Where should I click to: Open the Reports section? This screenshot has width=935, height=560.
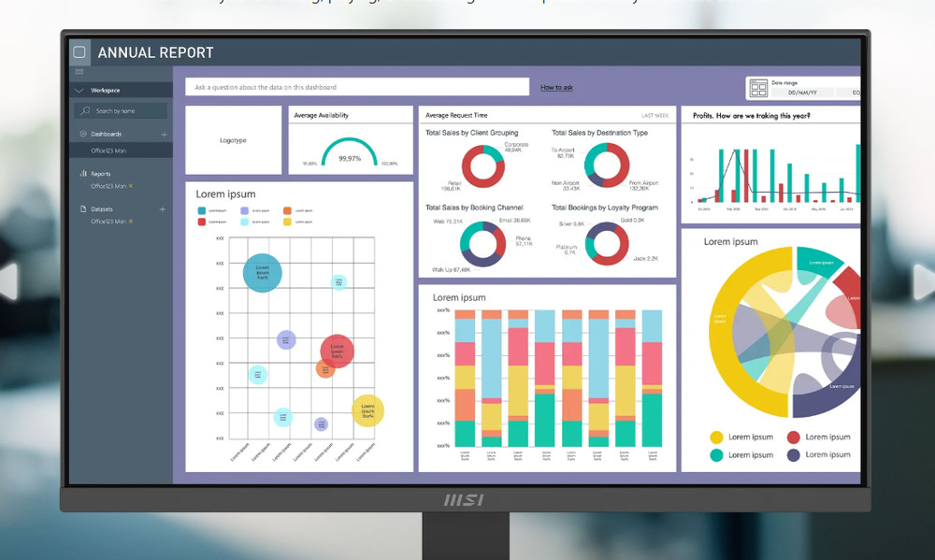point(101,174)
